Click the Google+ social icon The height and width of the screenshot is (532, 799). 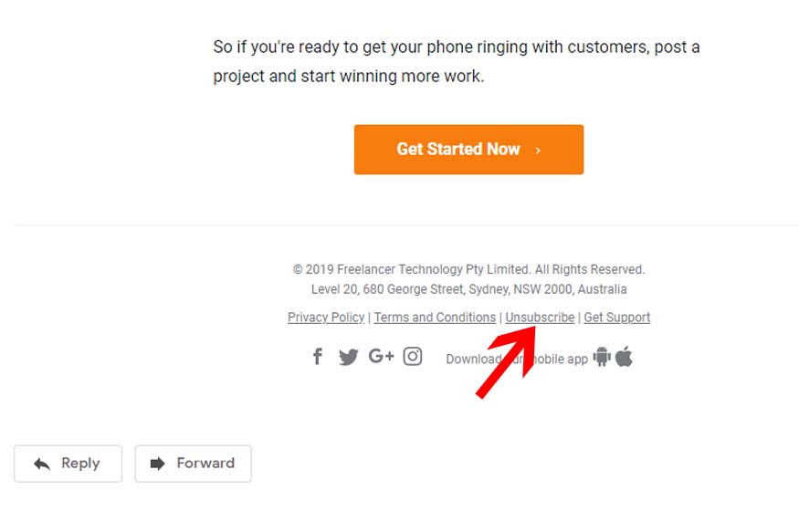click(x=381, y=356)
